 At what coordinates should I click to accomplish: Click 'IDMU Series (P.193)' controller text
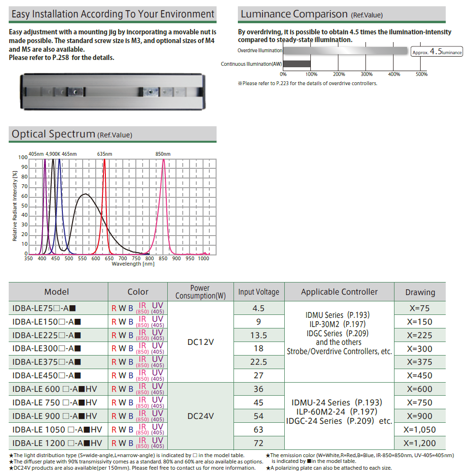pos(337,315)
